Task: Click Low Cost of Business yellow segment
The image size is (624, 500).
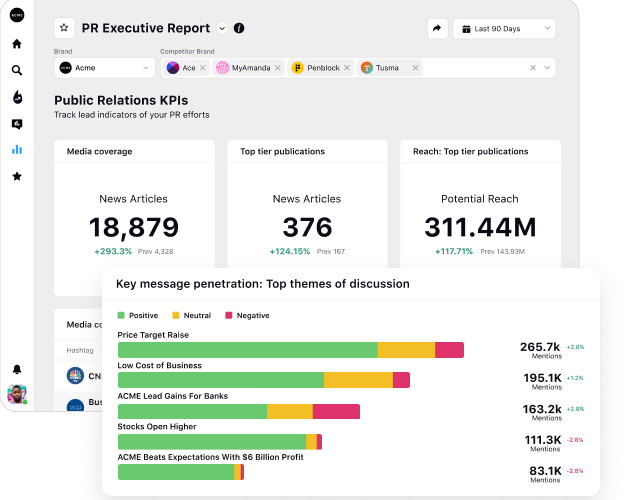Action: pos(359,380)
